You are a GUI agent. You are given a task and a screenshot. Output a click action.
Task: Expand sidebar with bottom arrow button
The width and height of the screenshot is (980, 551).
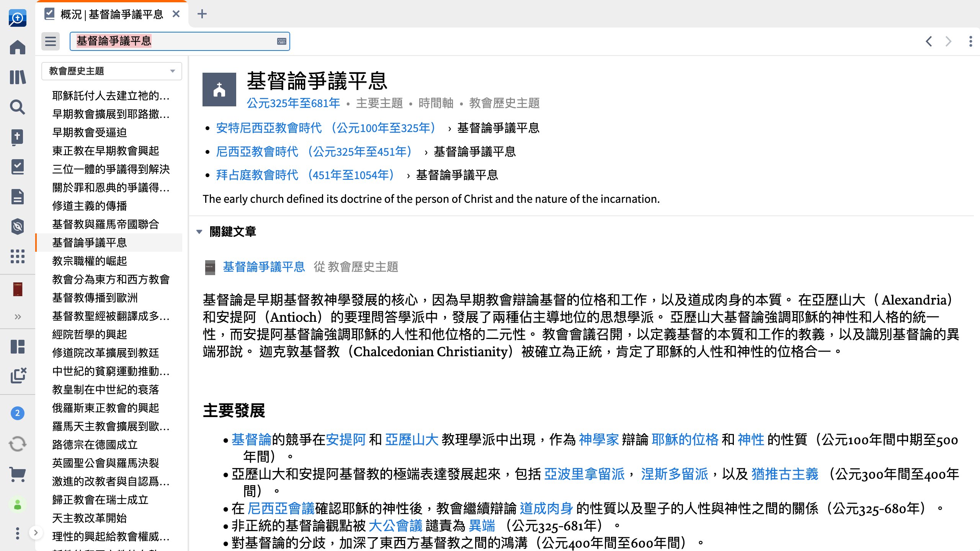point(36,533)
